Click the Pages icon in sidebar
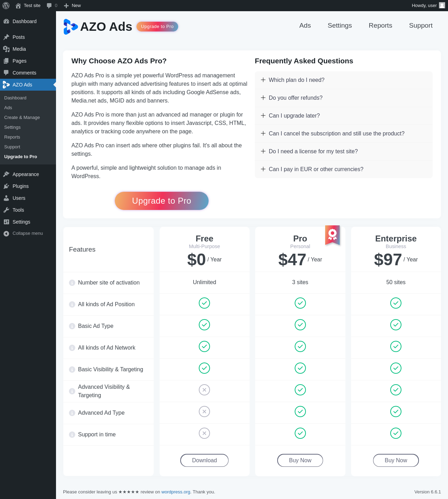This screenshot has height=499, width=448. click(x=6, y=61)
